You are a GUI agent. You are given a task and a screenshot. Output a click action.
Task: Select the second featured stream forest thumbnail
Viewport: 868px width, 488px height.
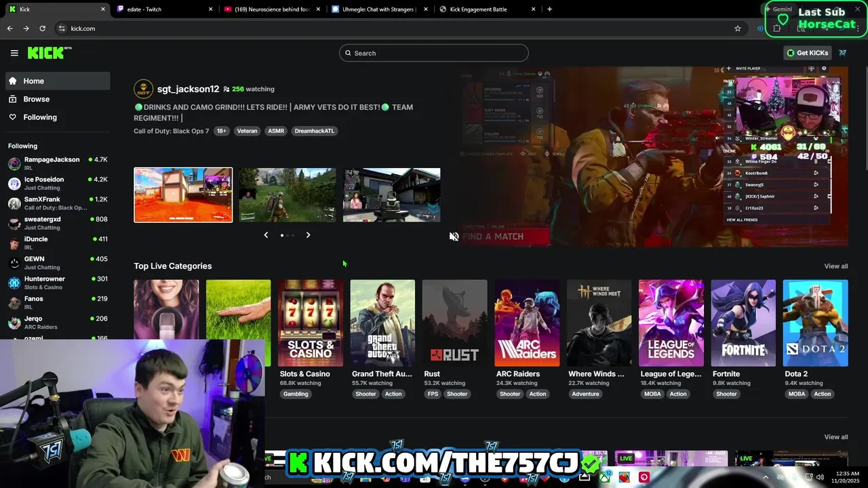(288, 195)
